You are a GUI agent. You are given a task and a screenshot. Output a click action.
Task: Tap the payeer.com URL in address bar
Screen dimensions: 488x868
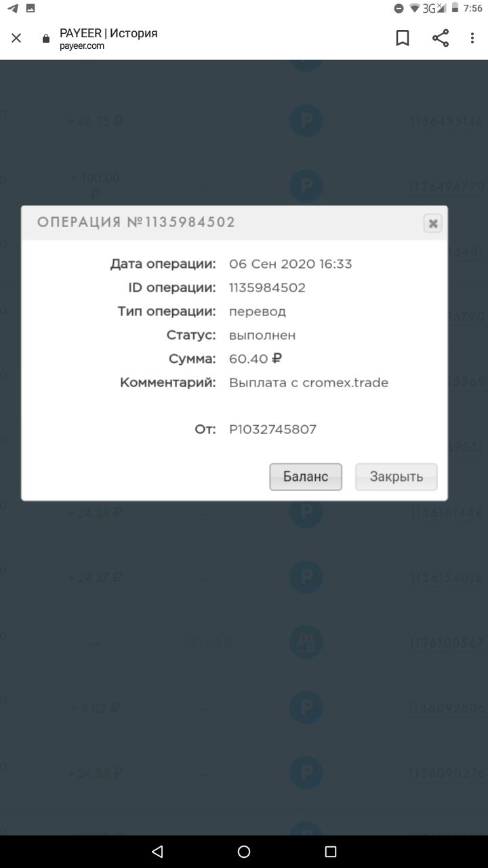tap(82, 46)
